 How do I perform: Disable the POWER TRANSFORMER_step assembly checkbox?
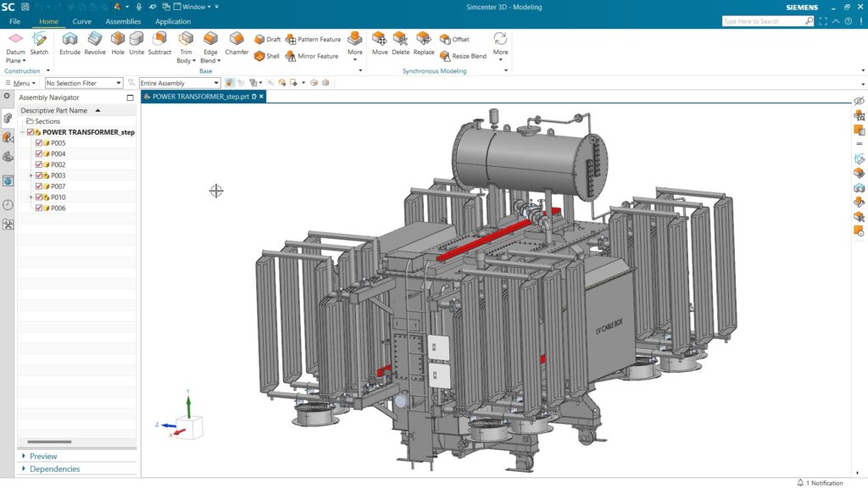pos(31,132)
